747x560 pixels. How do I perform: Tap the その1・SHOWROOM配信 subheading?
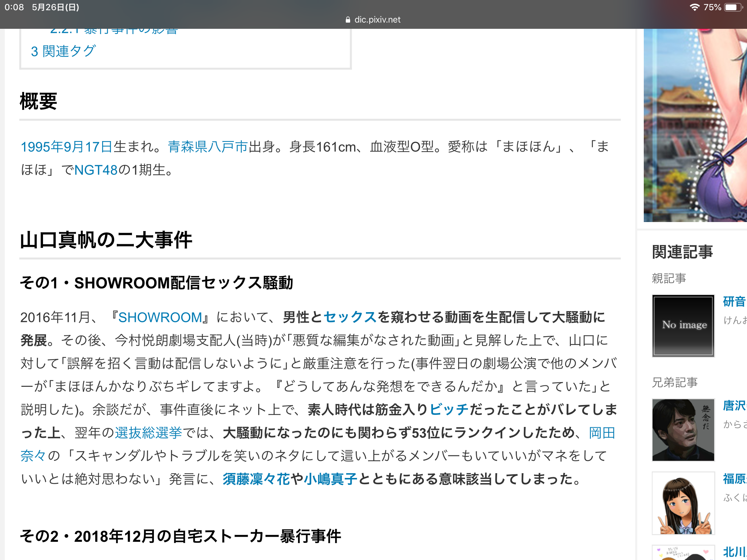coord(156,283)
